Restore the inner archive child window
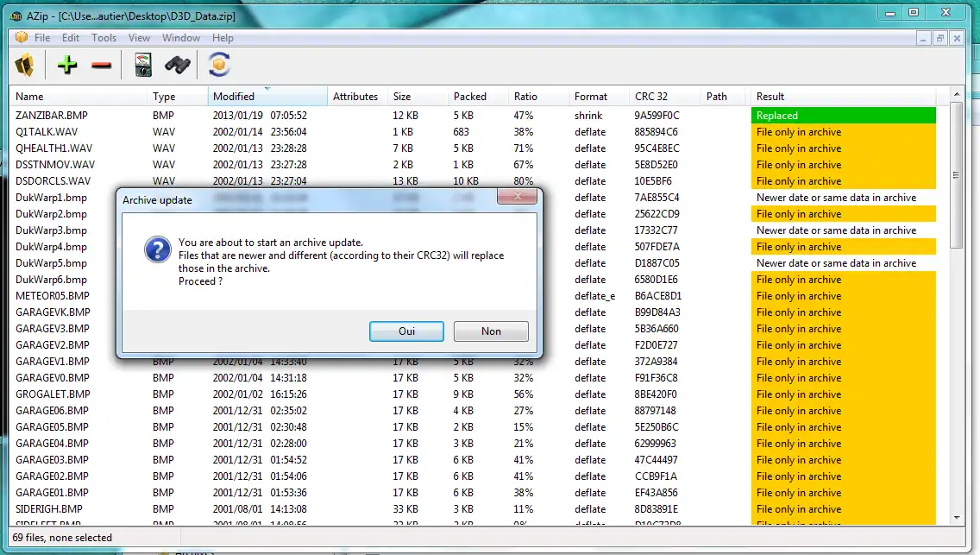980x555 pixels. click(x=940, y=38)
